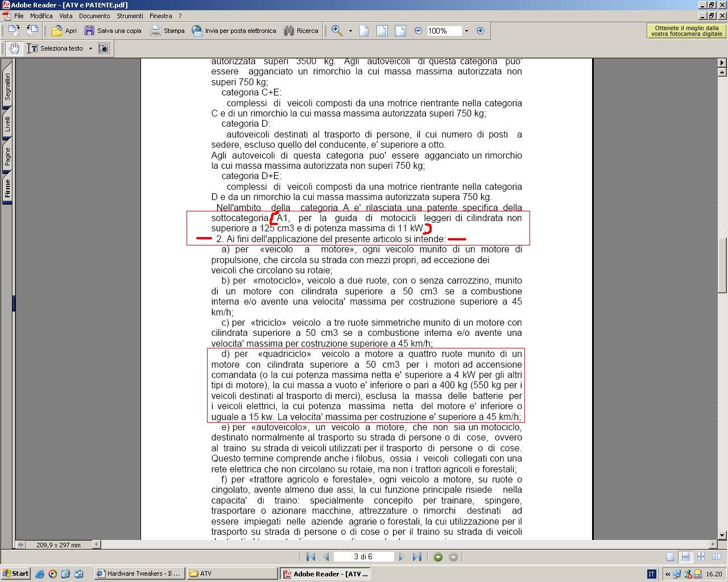Click the Apri open folder button

pyautogui.click(x=64, y=31)
